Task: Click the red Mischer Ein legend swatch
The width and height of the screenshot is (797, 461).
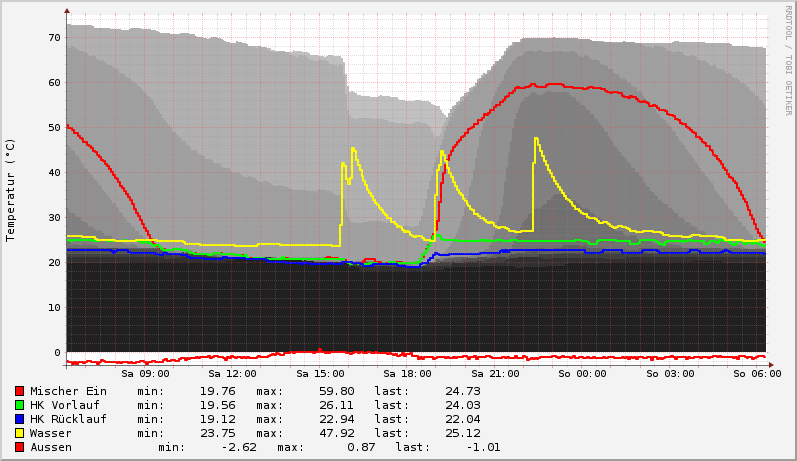Action: (19, 391)
